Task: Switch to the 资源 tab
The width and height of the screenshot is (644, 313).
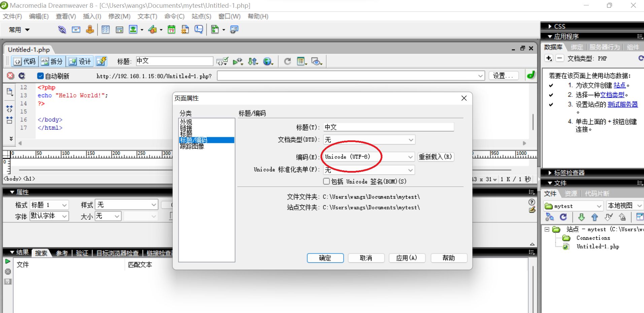Action: coord(571,194)
